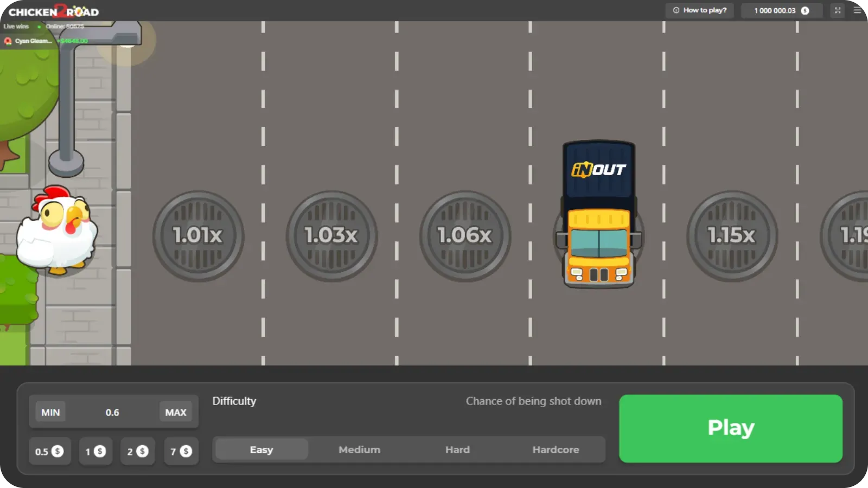Choose the 2 dollar quick bet
Viewport: 868px width, 488px height.
point(138,451)
